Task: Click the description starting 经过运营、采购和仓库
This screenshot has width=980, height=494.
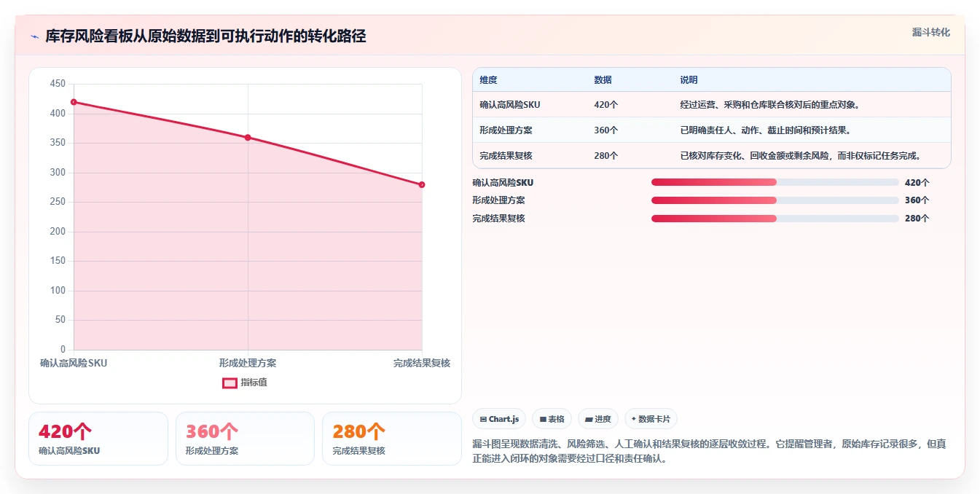Action: coord(770,105)
